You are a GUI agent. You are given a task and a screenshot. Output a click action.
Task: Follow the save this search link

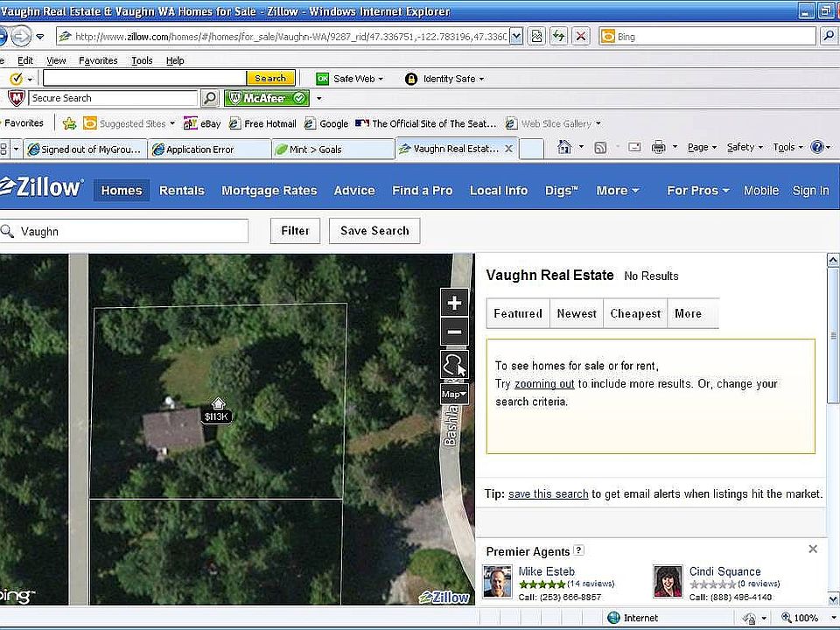548,493
